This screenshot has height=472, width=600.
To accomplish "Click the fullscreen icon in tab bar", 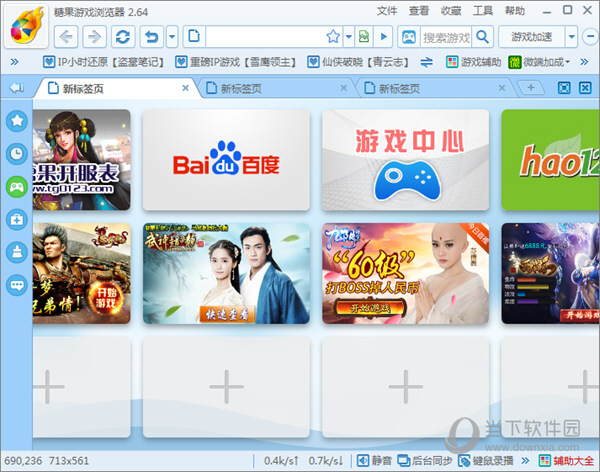I will (x=564, y=88).
